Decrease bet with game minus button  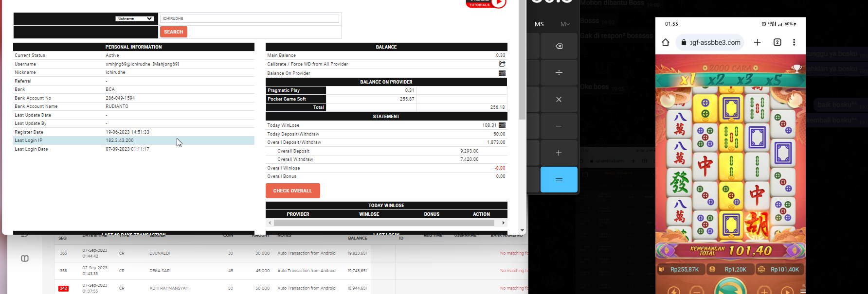tap(697, 291)
